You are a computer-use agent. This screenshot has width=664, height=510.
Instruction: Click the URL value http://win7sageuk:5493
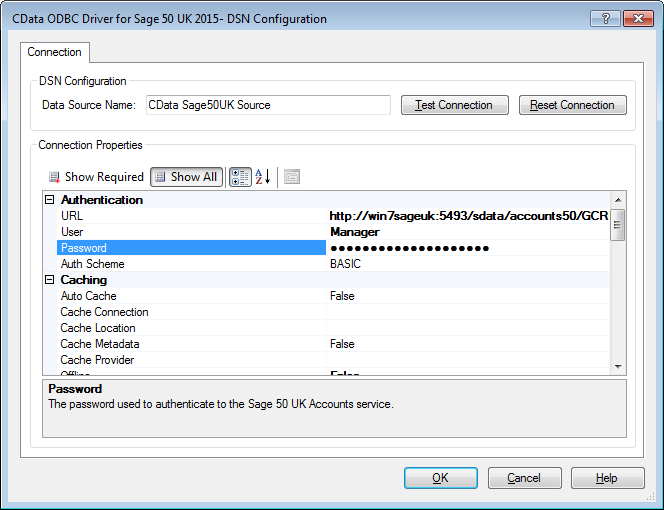tap(468, 216)
